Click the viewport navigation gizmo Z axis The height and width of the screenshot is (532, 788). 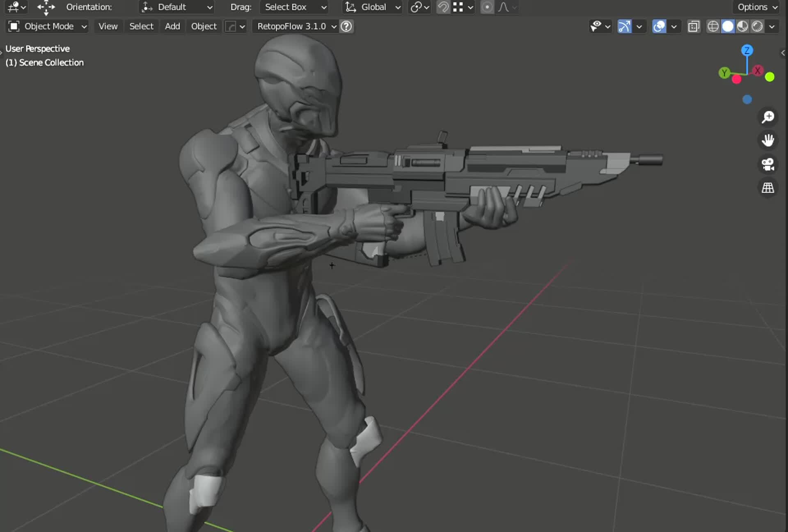(747, 50)
